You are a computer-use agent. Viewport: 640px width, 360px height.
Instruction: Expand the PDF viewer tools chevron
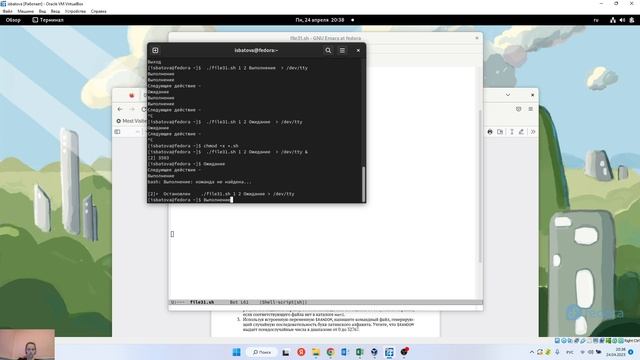(533, 132)
